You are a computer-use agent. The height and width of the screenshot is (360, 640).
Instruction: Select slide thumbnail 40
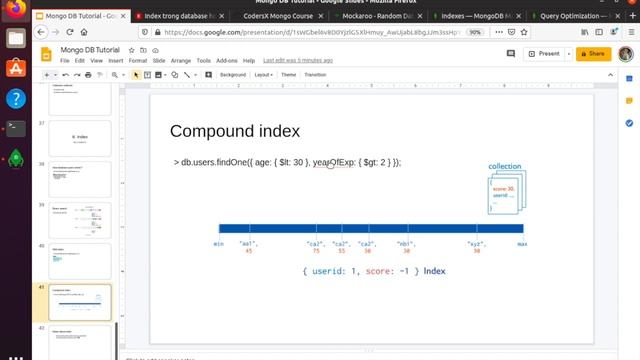pos(80,261)
